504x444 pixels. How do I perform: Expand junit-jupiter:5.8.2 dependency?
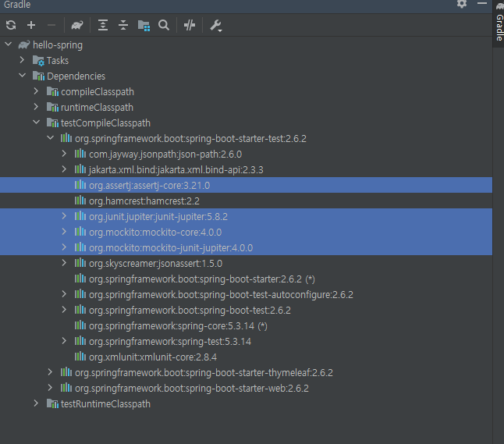(64, 216)
